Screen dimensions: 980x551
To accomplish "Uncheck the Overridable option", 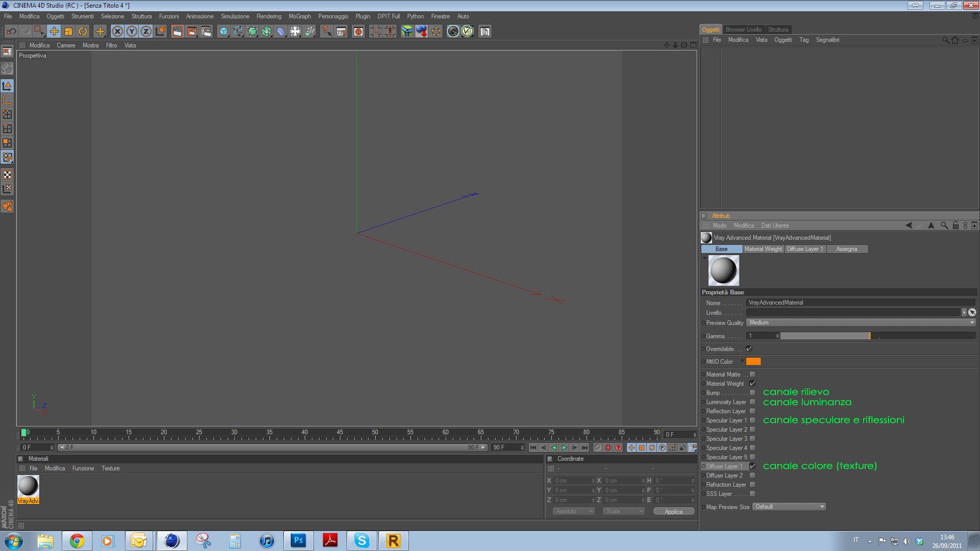I will [x=749, y=349].
